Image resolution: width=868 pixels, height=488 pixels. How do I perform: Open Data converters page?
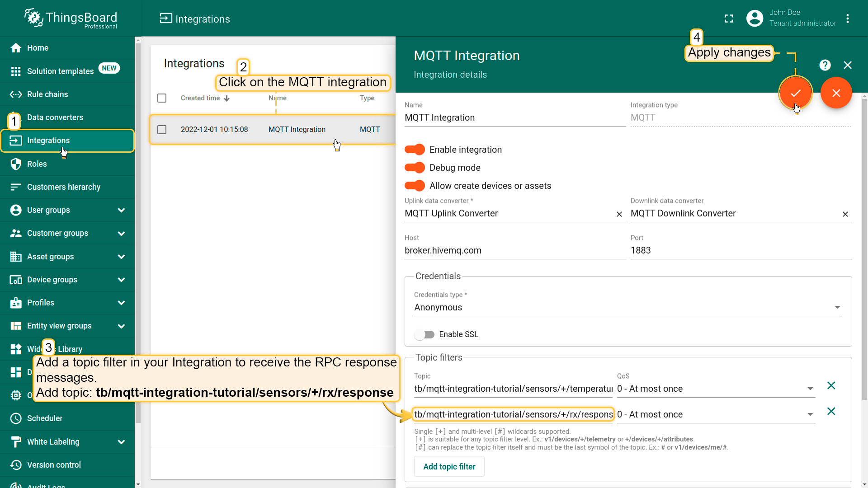point(67,117)
